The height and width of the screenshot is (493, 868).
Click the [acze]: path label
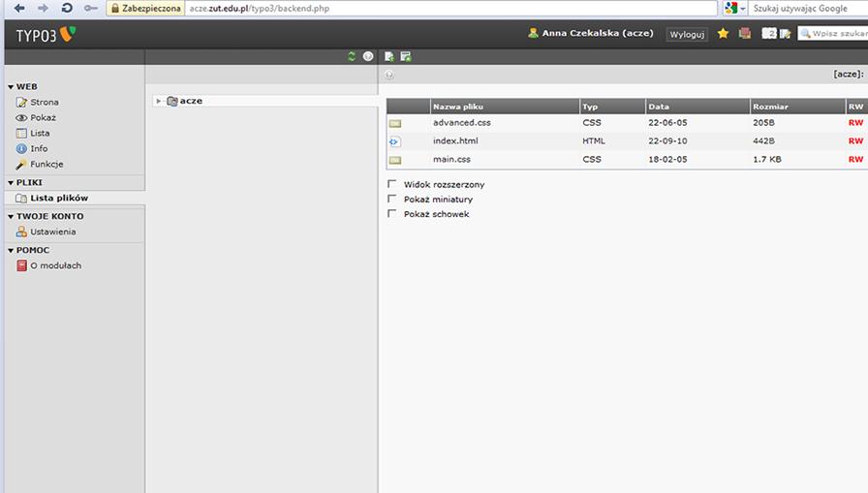[x=849, y=75]
